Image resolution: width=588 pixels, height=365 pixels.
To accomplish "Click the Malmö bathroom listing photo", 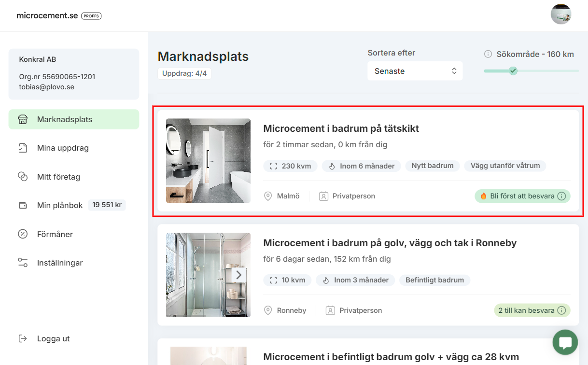I will 208,161.
